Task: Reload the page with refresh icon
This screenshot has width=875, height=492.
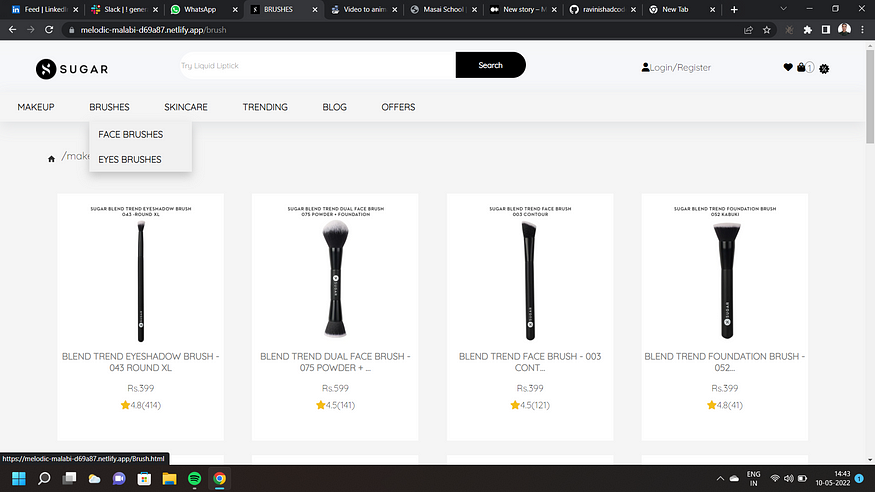Action: tap(49, 30)
